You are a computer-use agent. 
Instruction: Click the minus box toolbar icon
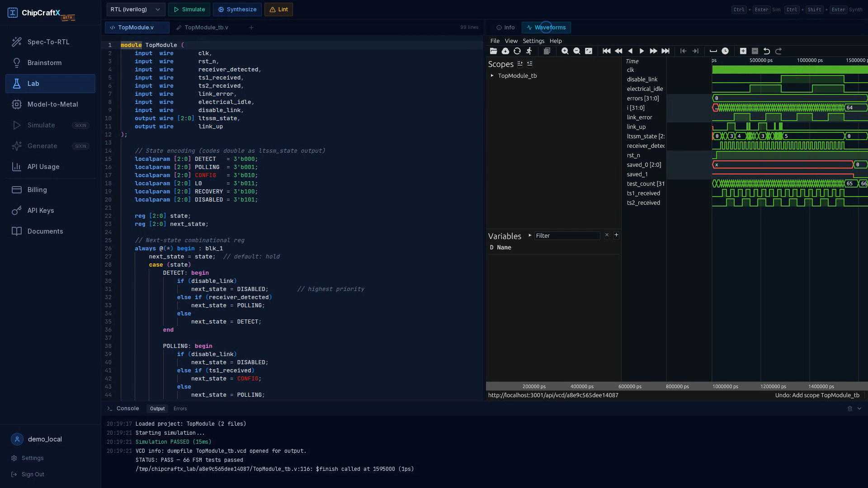pos(755,51)
